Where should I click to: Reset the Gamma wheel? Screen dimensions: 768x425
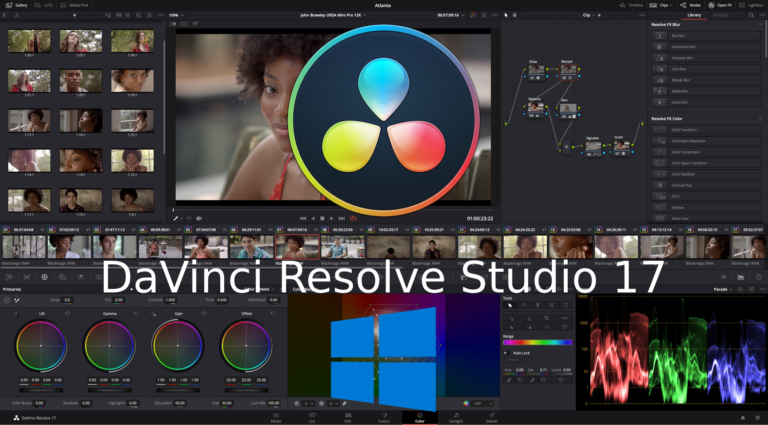[x=136, y=313]
